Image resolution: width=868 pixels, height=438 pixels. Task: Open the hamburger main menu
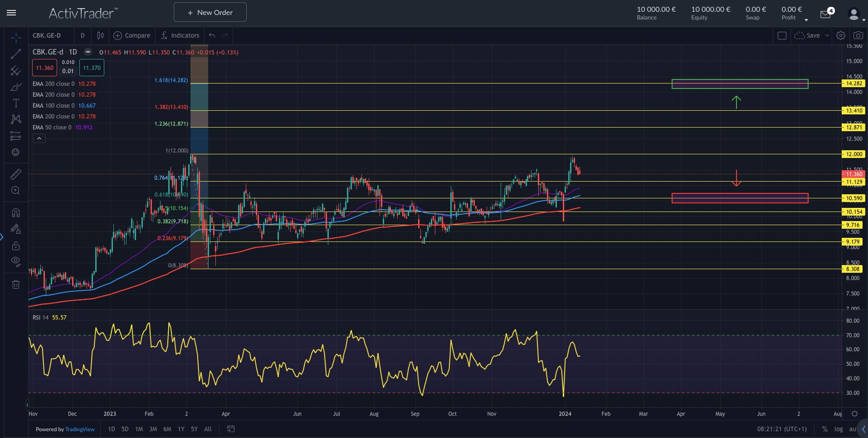click(x=11, y=13)
